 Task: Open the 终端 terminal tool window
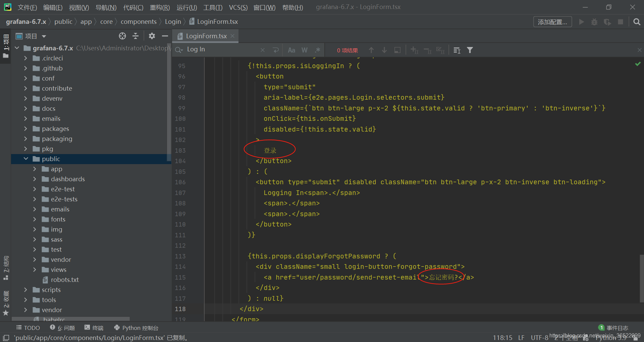click(x=94, y=328)
